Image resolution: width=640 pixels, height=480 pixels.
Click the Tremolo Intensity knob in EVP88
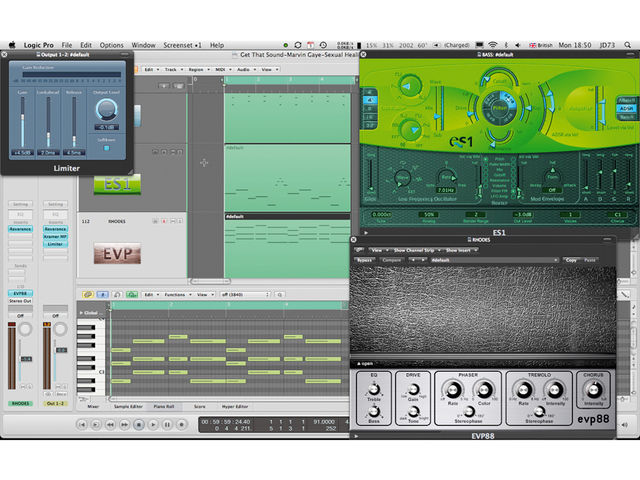coord(555,390)
